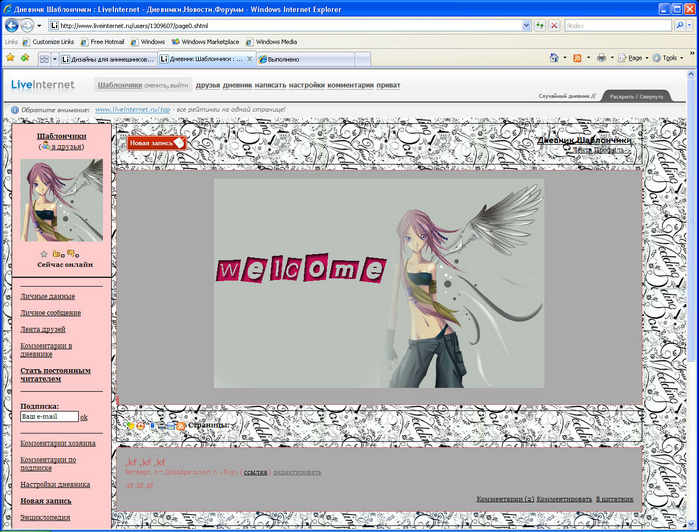699x532 pixels.
Task: Click the star rating icon under avatar
Action: (x=44, y=254)
